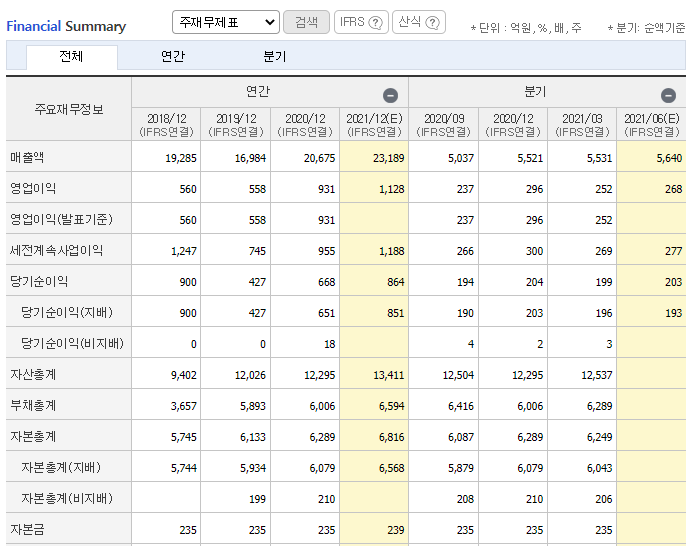The image size is (689, 546).
Task: Select total equity estimate 6,816
Action: (x=392, y=438)
